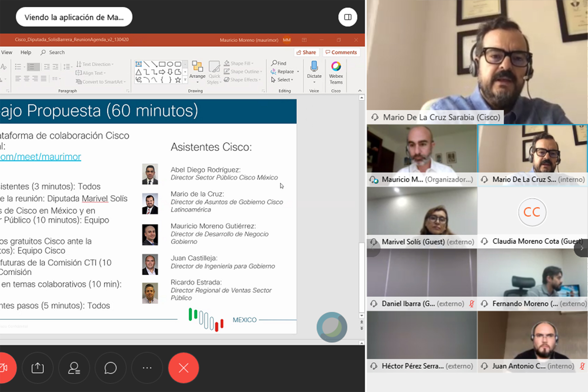The width and height of the screenshot is (588, 392).
Task: Click the share content upload icon
Action: tap(38, 368)
